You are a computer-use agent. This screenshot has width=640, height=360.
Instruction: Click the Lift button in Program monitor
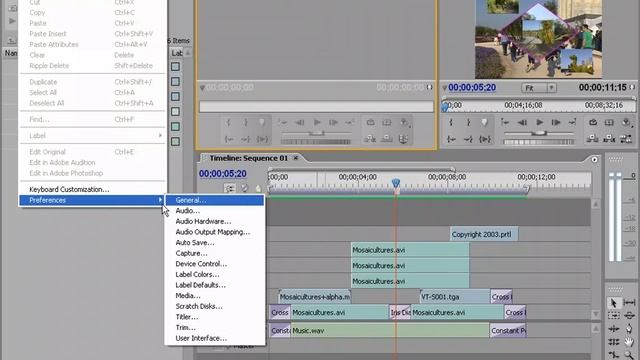coord(593,139)
